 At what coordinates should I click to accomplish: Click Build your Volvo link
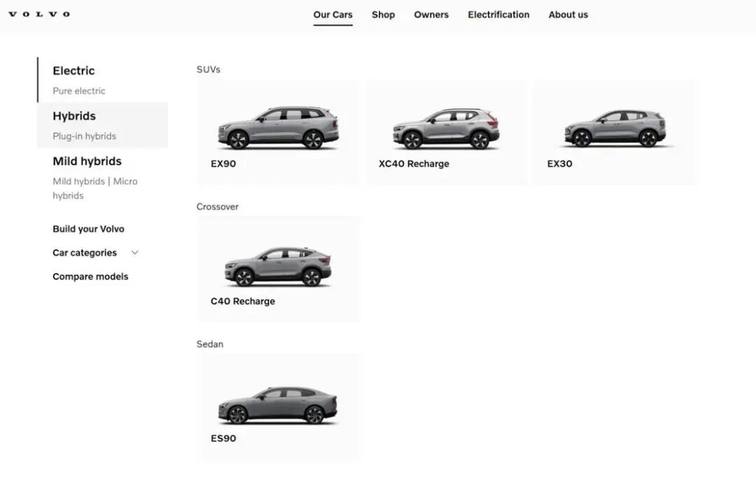click(x=88, y=229)
